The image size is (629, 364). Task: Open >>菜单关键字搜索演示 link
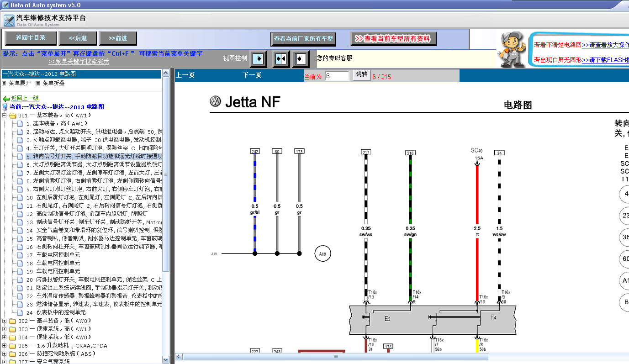(79, 61)
